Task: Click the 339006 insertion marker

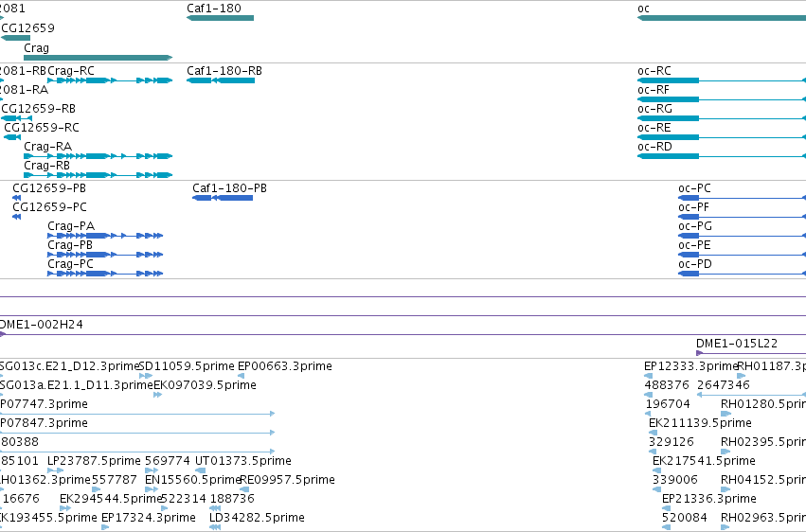Action: (x=657, y=489)
